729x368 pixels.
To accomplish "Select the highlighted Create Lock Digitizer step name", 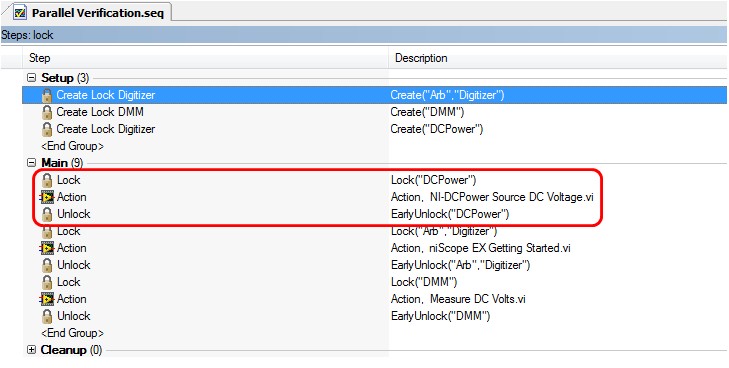I will (x=106, y=95).
